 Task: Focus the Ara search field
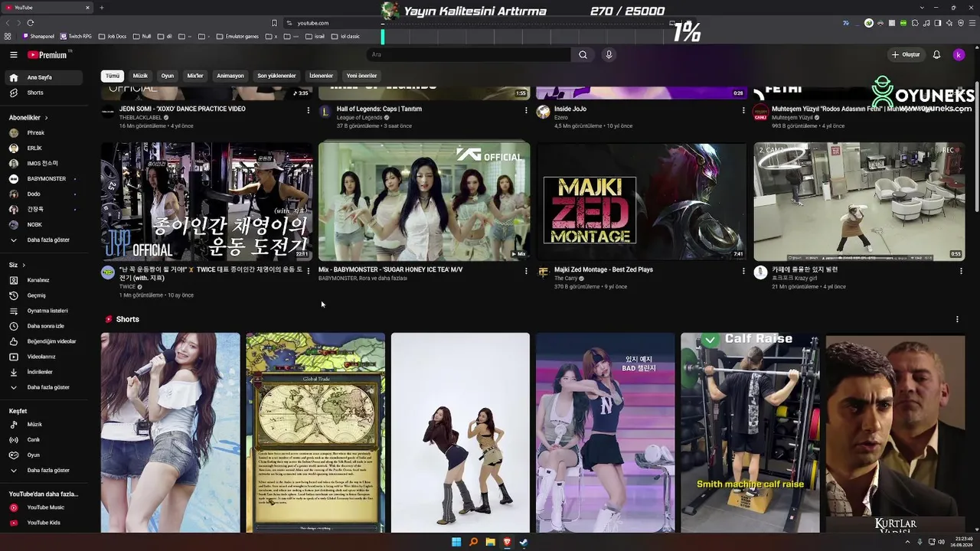(469, 55)
